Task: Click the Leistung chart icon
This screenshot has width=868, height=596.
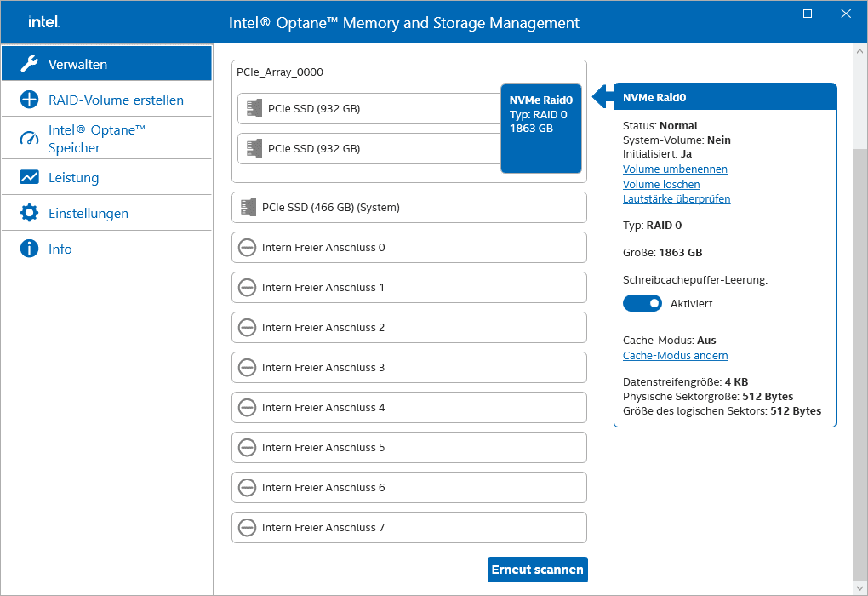Action: click(x=29, y=177)
